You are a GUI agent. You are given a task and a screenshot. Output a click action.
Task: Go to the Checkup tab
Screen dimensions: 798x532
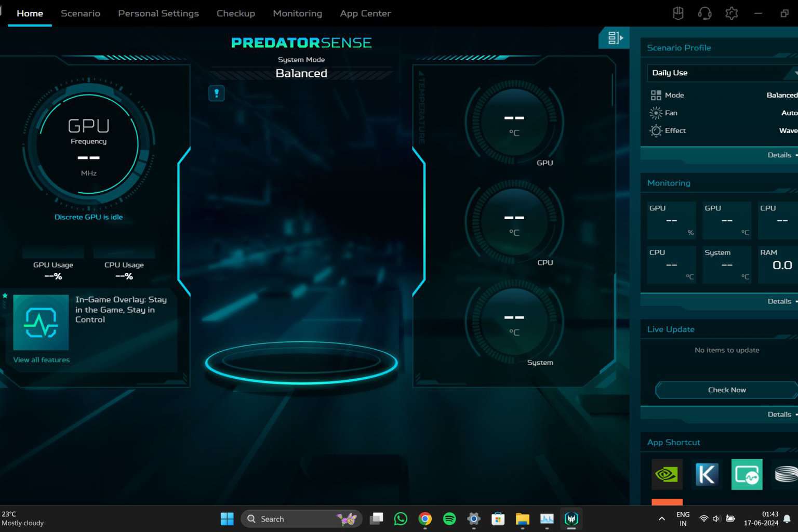[x=236, y=14]
